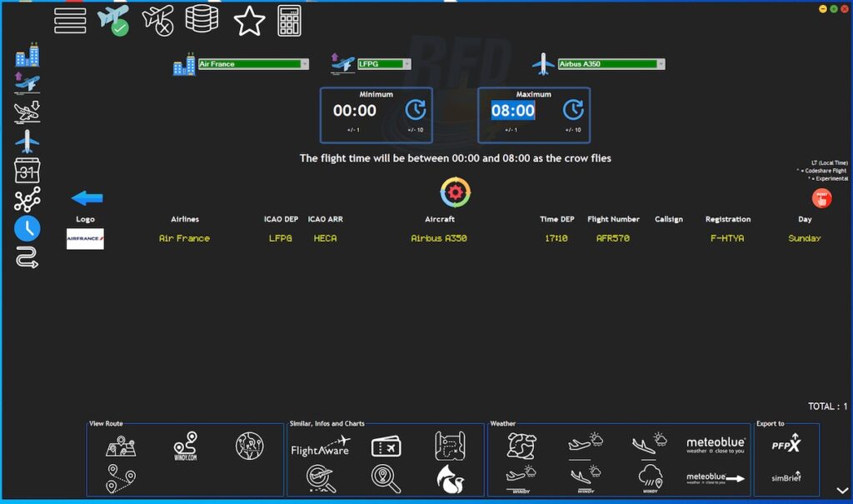
Task: Select the departure plane sidebar icon
Action: tap(27, 82)
